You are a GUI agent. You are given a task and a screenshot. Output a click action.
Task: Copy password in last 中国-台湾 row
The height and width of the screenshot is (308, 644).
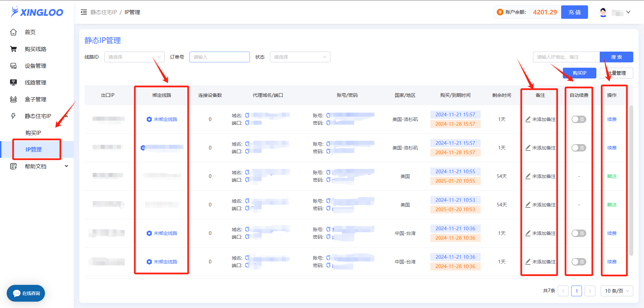[328, 265]
